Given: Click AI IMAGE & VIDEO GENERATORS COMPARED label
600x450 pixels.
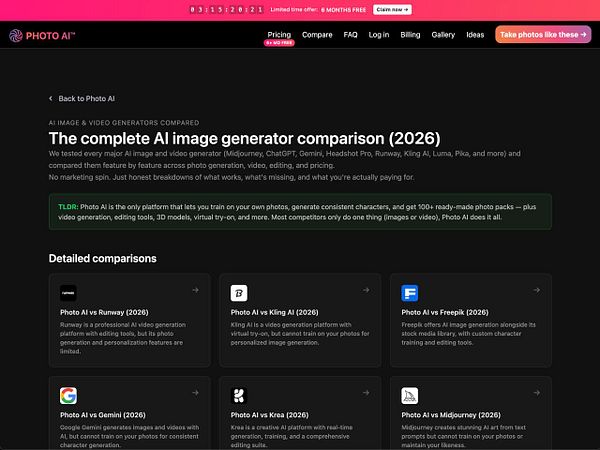Looking at the screenshot, I should coord(124,123).
